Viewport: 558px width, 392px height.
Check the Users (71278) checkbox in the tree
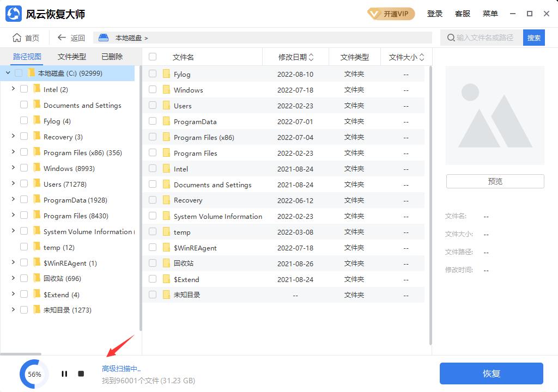coord(24,184)
